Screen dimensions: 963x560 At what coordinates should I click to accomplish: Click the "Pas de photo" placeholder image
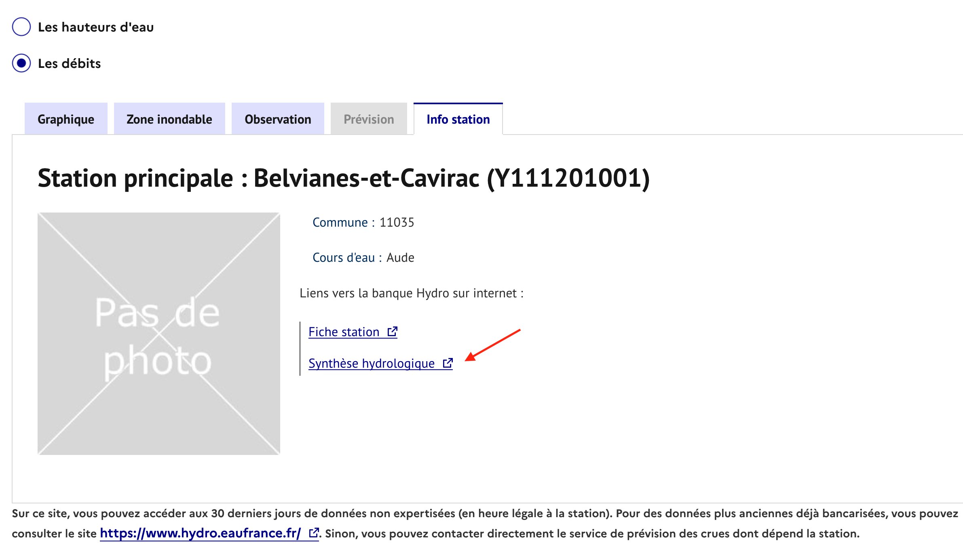(158, 333)
